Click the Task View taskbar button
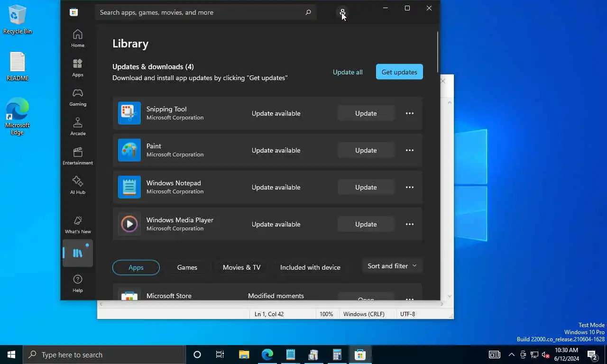607x364 pixels. (220, 355)
